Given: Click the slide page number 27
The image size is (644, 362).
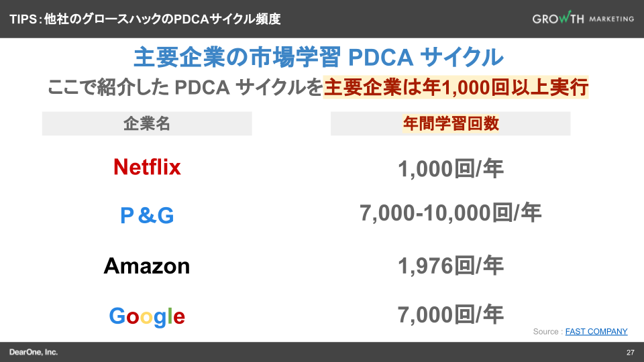Looking at the screenshot, I should pyautogui.click(x=630, y=353).
